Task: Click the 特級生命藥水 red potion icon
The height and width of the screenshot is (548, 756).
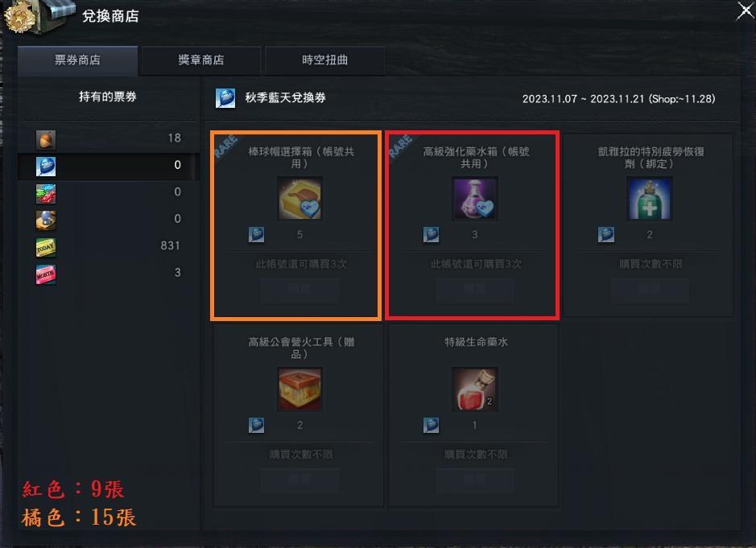Action: (x=474, y=389)
